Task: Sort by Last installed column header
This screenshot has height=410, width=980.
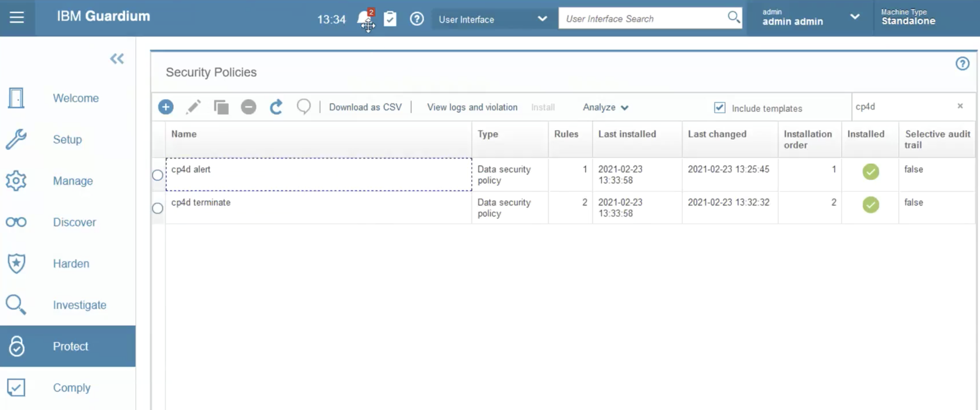Action: (x=627, y=134)
